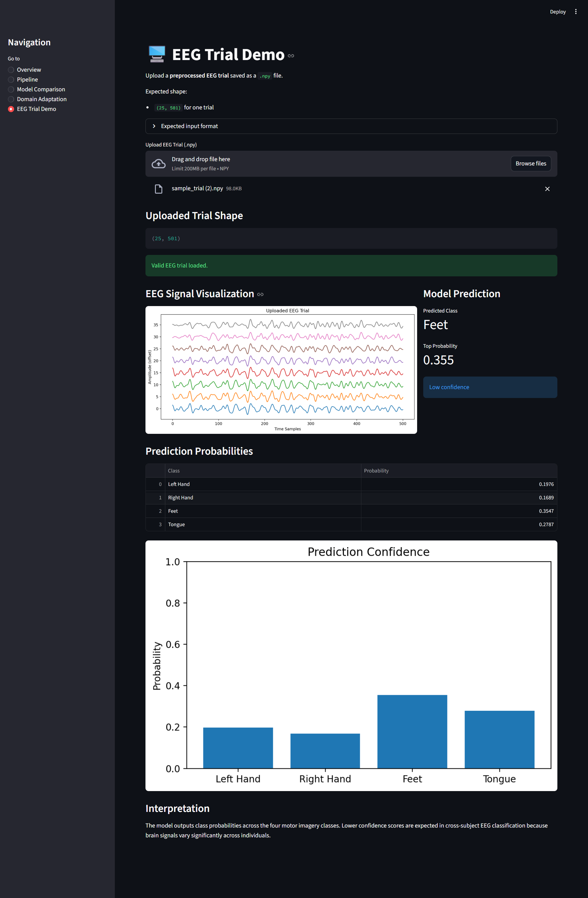Click the Top Probability value 0.355
Viewport: 588px width, 898px height.
(438, 360)
